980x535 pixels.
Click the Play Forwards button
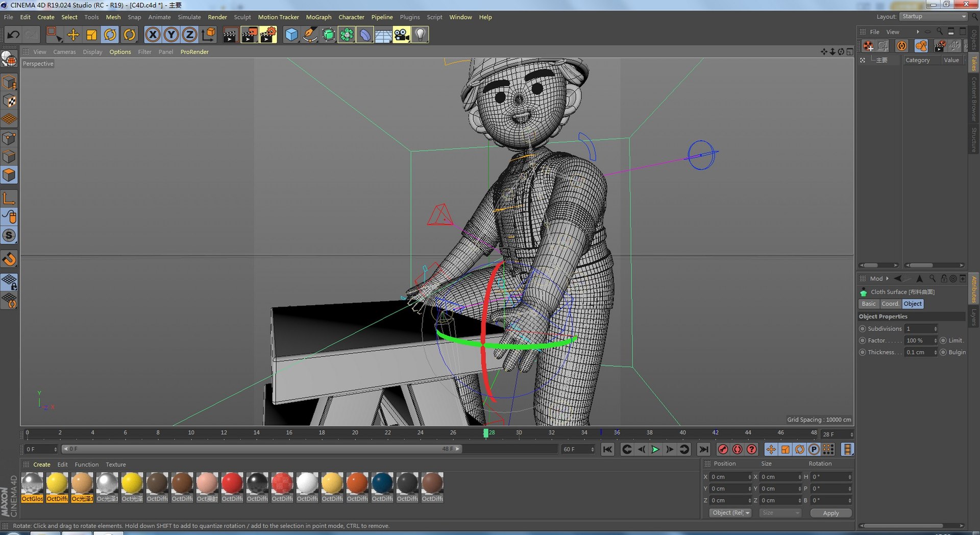click(x=655, y=449)
